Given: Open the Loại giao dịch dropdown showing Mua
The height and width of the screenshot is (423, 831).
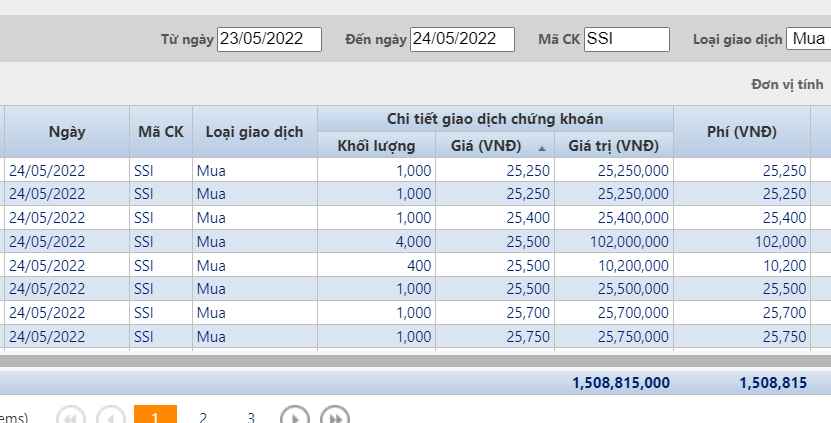Looking at the screenshot, I should click(809, 39).
